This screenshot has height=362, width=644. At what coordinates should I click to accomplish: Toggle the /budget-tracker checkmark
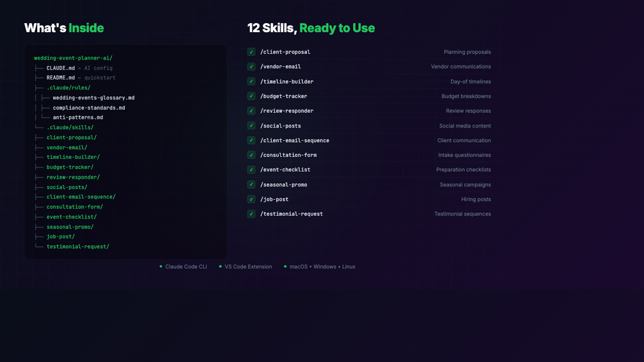pos(251,96)
